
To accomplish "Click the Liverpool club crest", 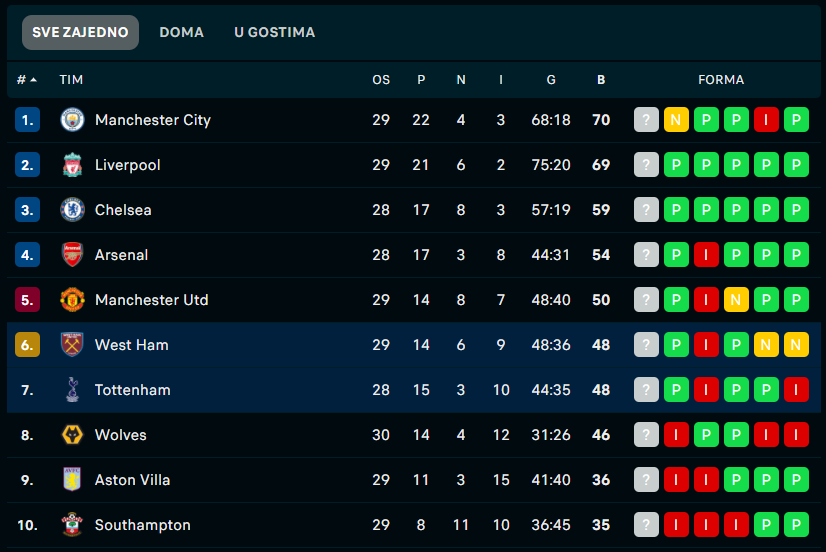I will 72,165.
